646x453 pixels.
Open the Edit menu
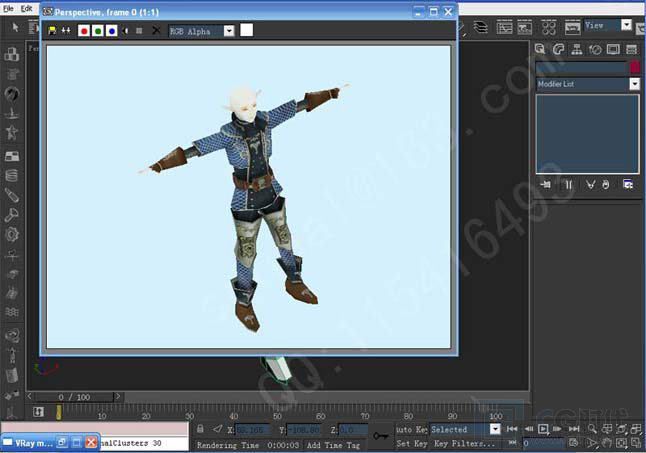click(27, 8)
